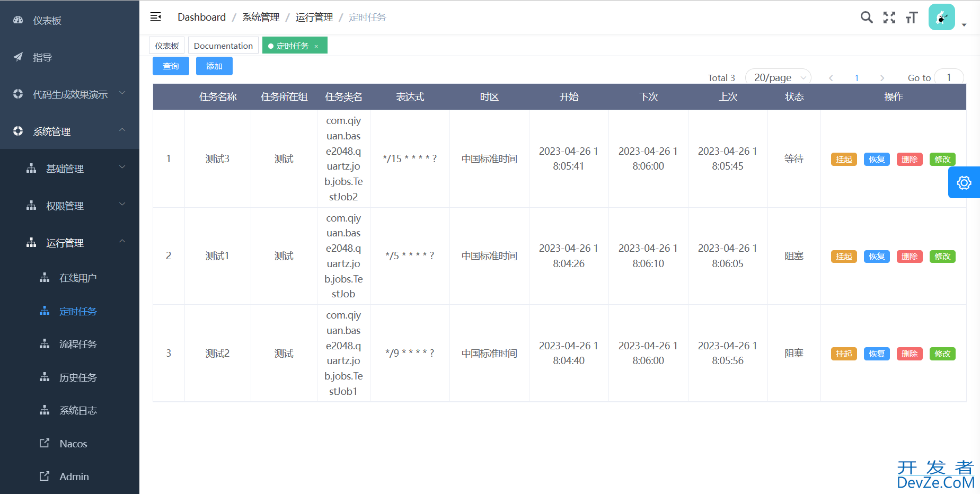Click the Admin external link icon

pos(45,476)
